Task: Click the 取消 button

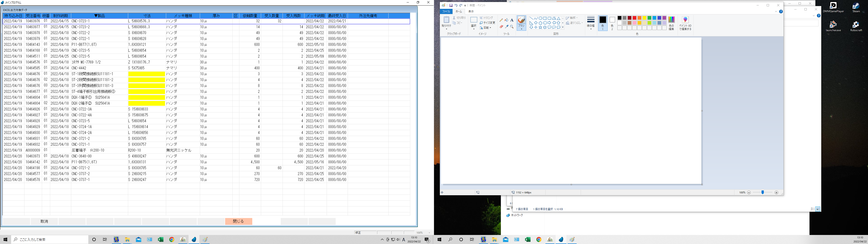Action: [44, 221]
